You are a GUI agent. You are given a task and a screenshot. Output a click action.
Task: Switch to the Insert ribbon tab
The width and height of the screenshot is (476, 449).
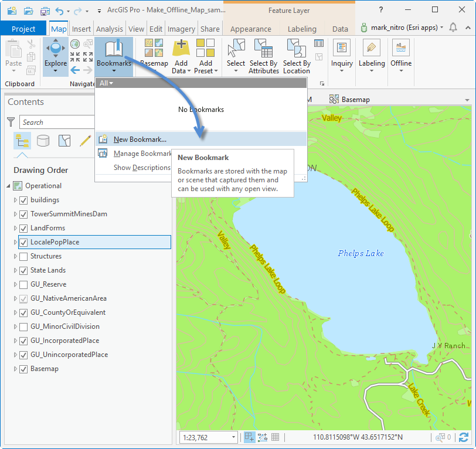point(81,29)
